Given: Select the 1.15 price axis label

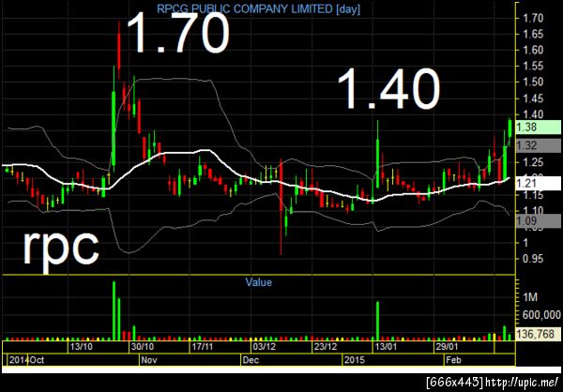Looking at the screenshot, I should (x=532, y=195).
